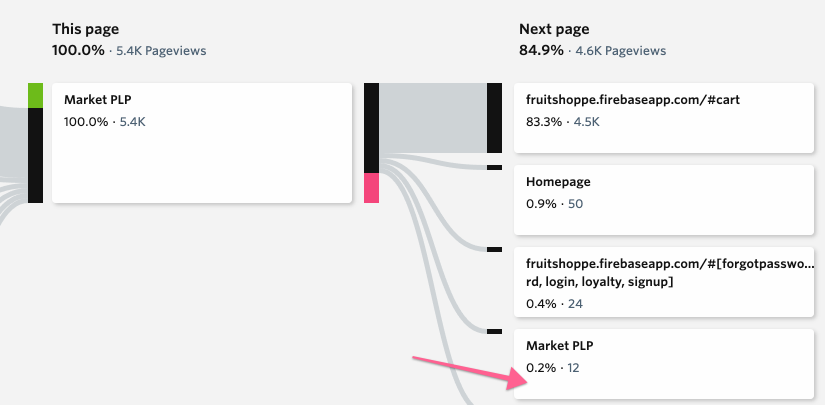Click the wide gray flow band to #cart
The height and width of the screenshot is (405, 825).
pyautogui.click(x=433, y=118)
